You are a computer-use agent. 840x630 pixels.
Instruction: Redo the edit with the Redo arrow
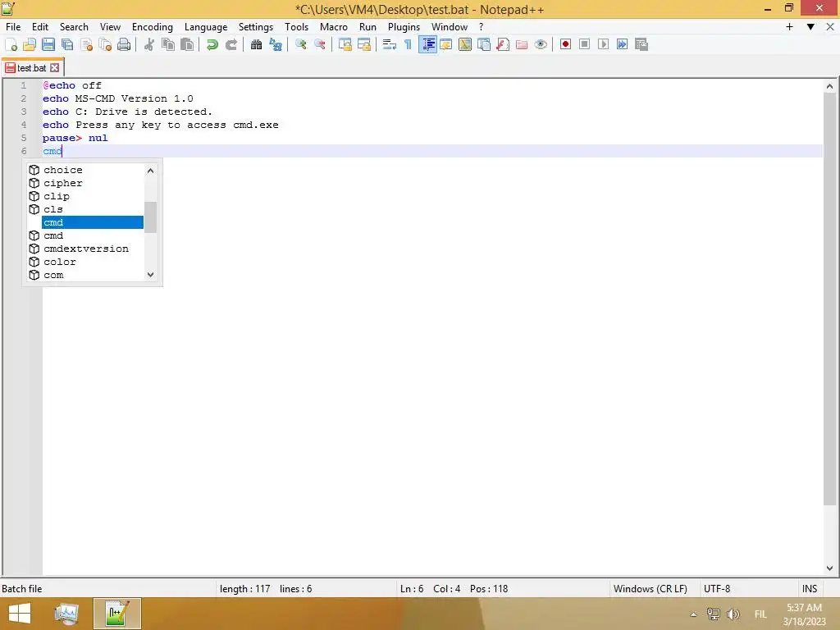point(231,44)
